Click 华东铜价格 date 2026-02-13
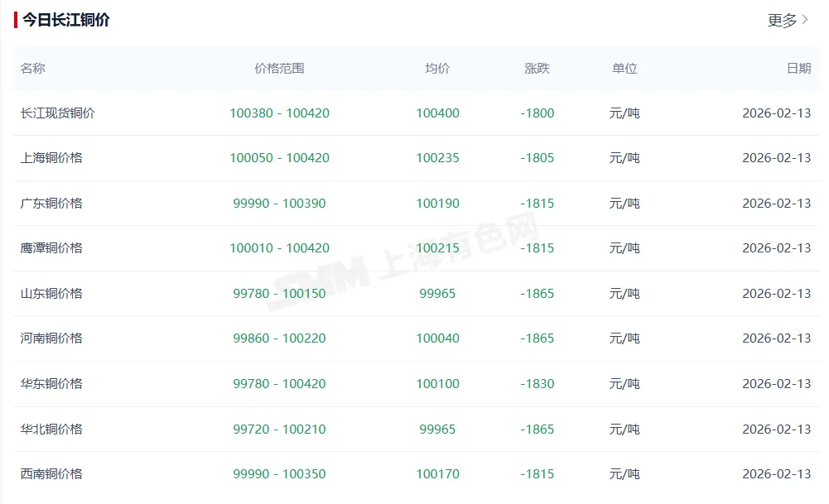Viewport: 829px width, 504px height. tap(777, 383)
